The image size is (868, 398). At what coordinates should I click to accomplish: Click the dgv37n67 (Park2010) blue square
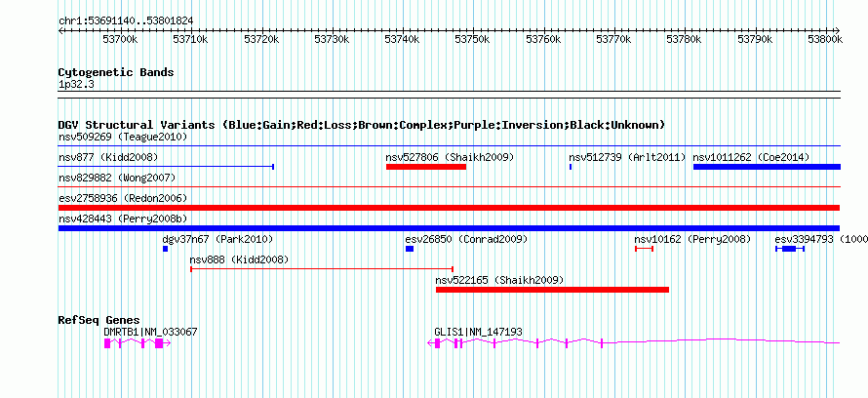[165, 249]
